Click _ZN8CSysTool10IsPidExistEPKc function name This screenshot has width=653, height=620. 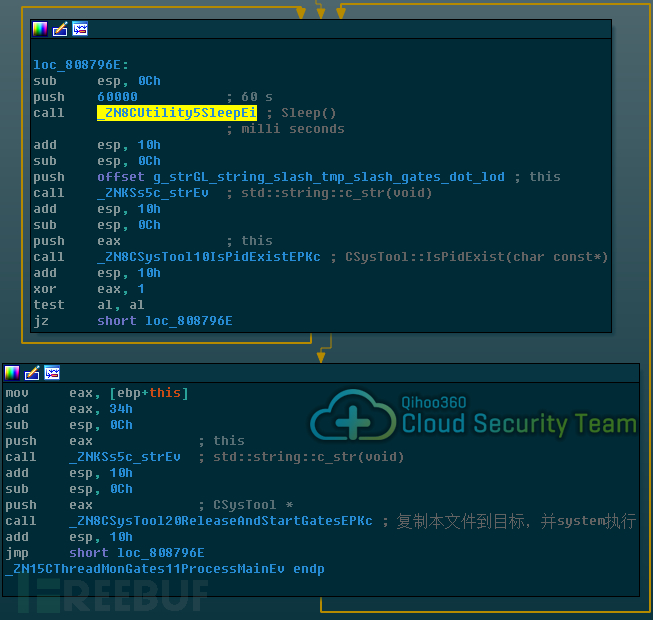coord(209,257)
